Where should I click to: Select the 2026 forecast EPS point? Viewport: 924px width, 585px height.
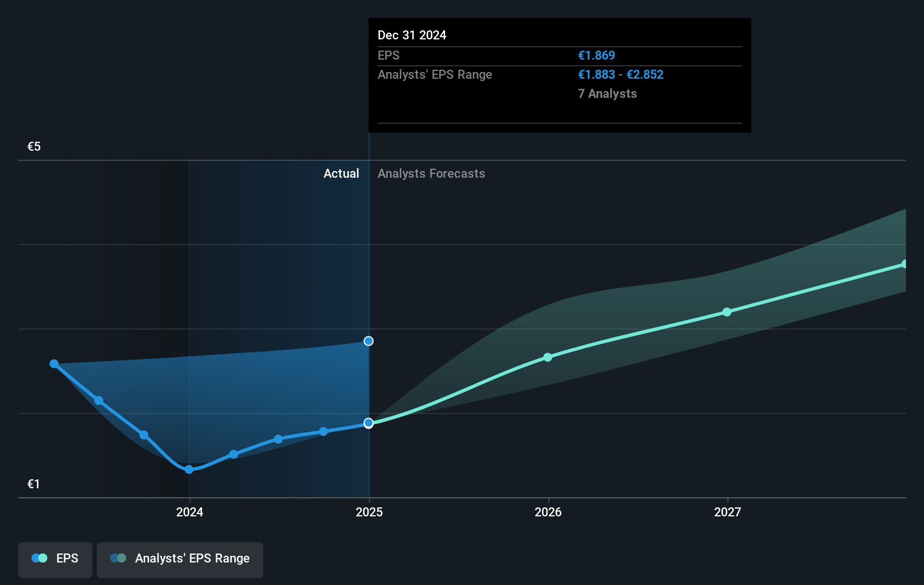548,357
